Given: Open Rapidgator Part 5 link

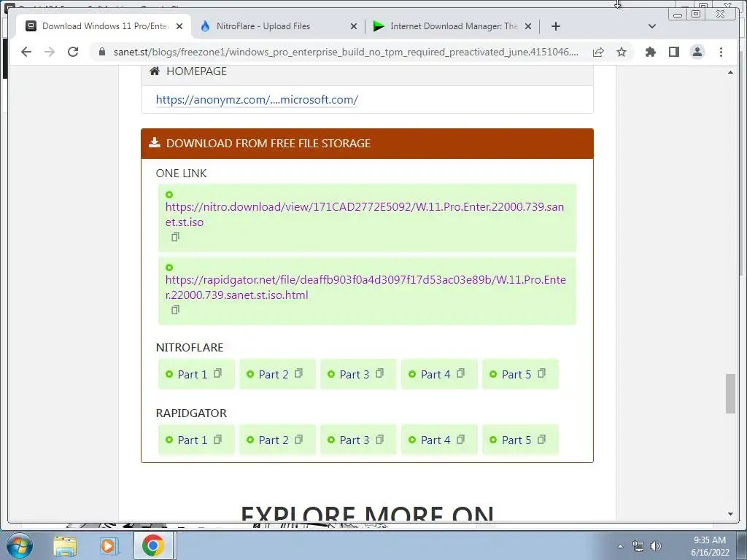Looking at the screenshot, I should (516, 440).
